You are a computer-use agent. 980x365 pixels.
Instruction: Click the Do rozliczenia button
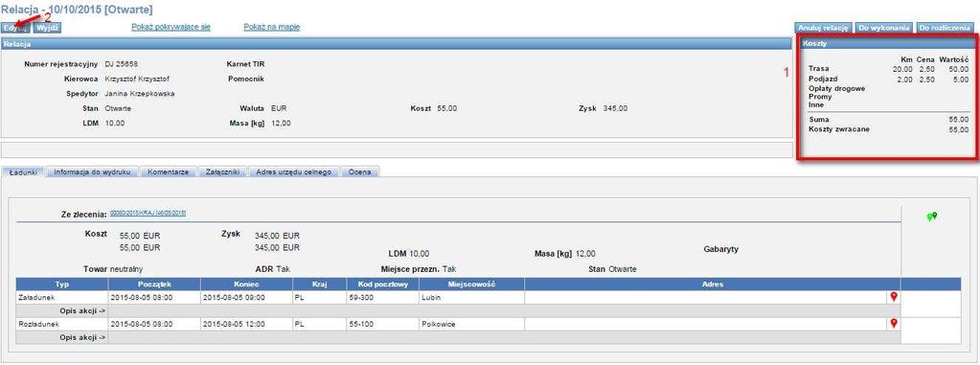[x=945, y=28]
